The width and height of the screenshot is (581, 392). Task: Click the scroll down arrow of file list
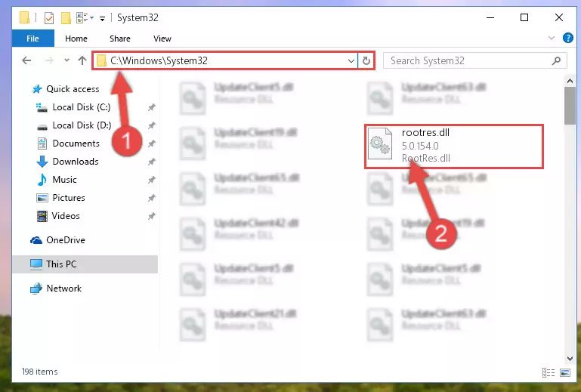tap(570, 359)
